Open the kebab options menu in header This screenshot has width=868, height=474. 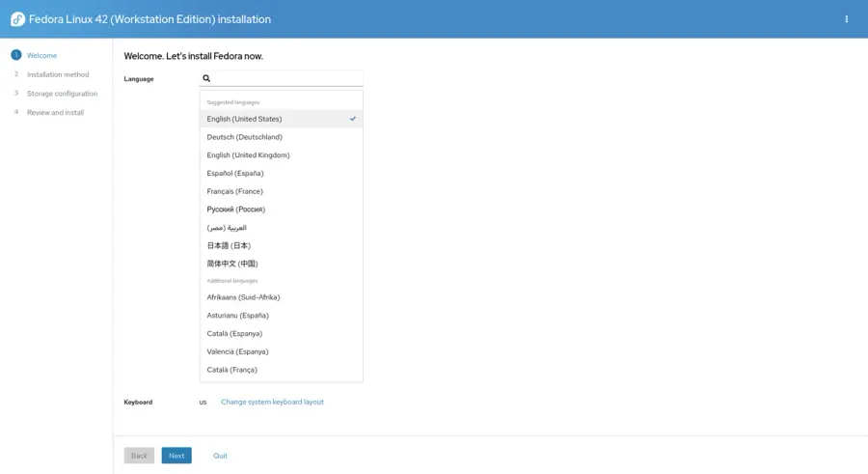tap(847, 19)
